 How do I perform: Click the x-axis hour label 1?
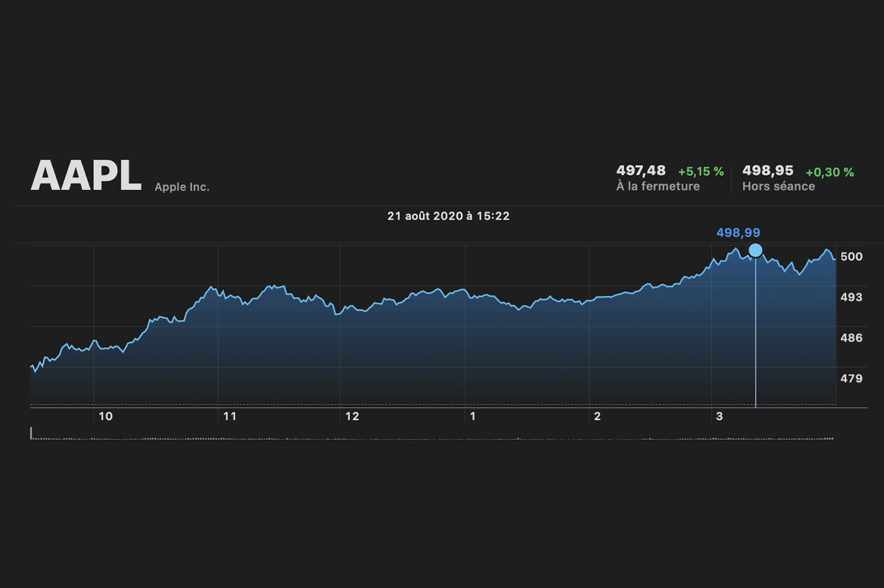tap(473, 416)
